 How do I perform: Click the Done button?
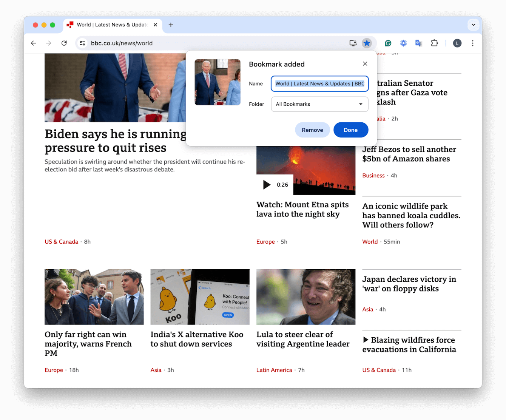(x=350, y=130)
